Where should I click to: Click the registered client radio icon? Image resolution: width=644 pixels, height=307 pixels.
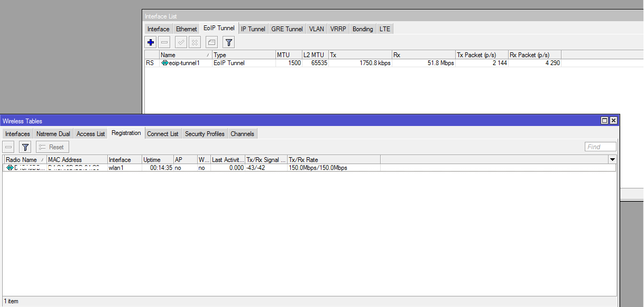click(10, 168)
